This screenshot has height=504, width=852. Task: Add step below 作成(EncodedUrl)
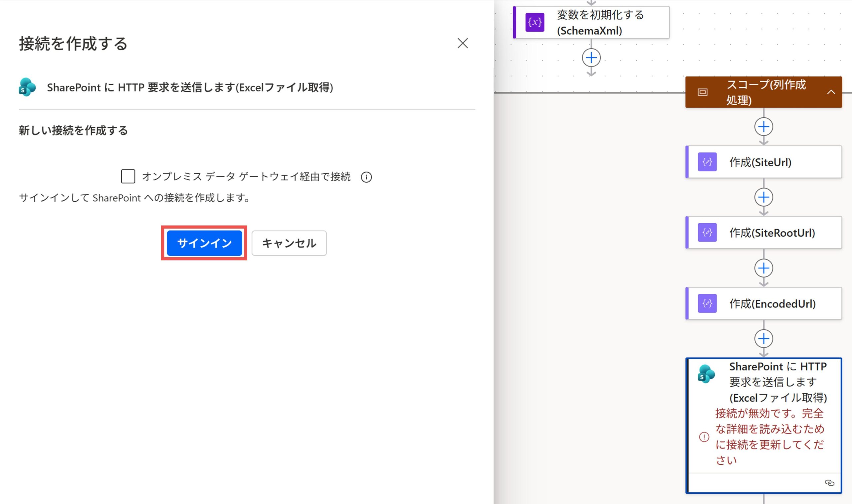click(x=764, y=339)
